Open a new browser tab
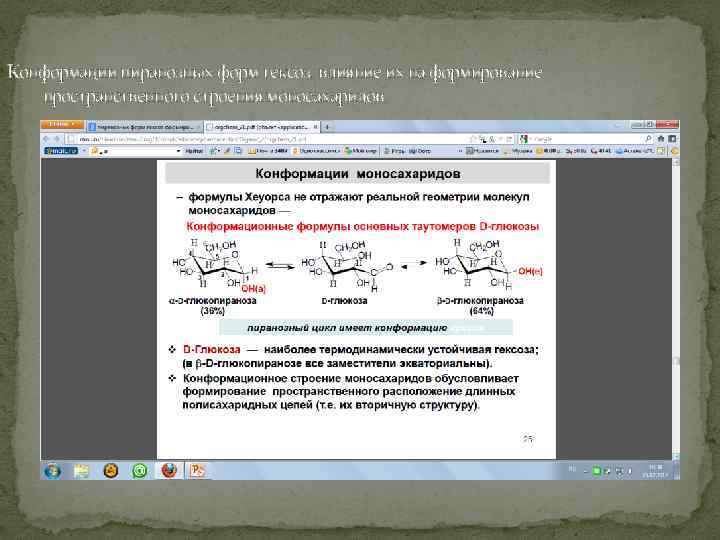This screenshot has height=540, width=720. click(327, 127)
